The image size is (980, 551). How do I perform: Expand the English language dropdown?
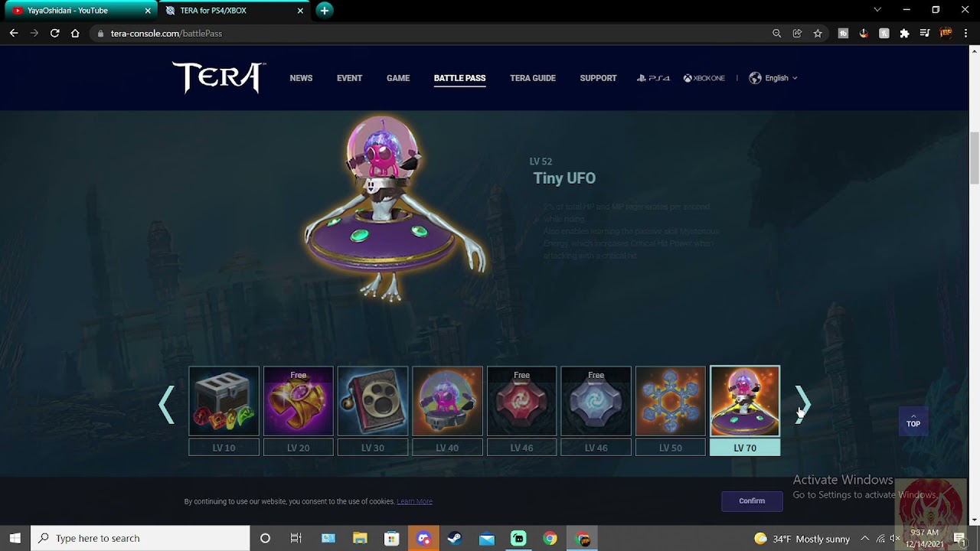(773, 78)
